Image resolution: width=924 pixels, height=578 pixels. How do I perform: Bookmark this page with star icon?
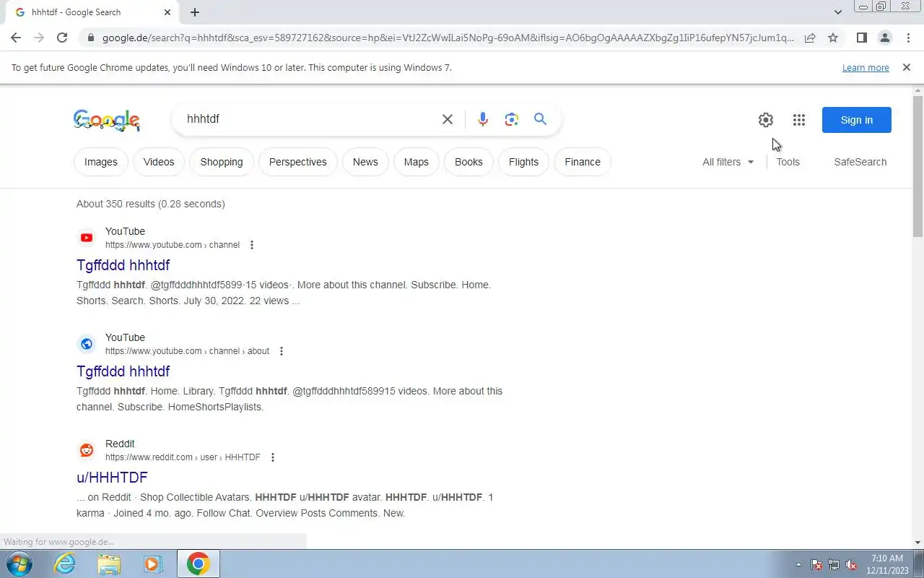[x=833, y=38]
